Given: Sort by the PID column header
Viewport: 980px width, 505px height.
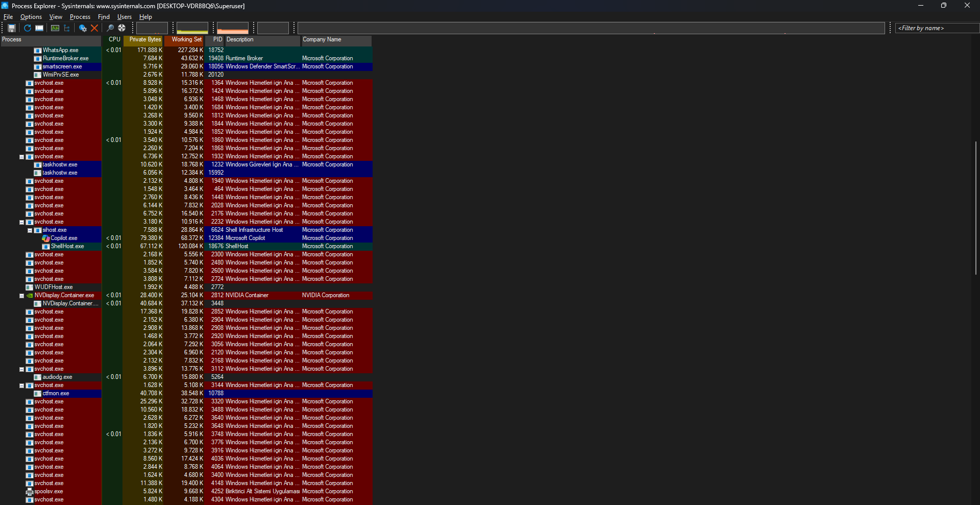Looking at the screenshot, I should tap(215, 40).
